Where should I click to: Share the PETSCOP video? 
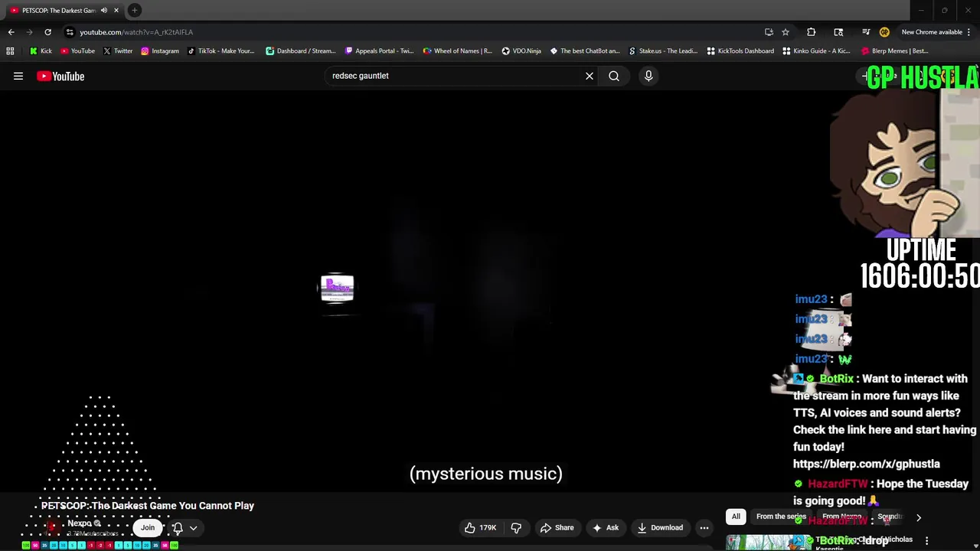[557, 527]
